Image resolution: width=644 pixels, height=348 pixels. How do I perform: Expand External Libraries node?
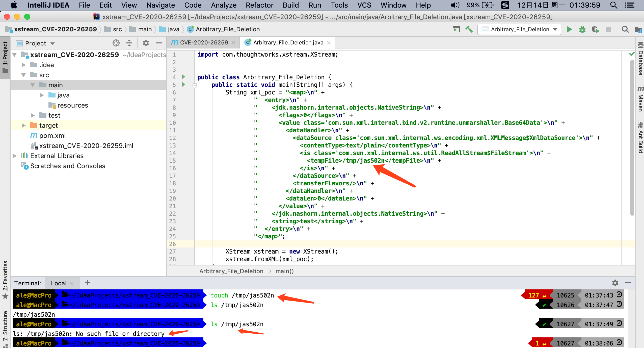(15, 156)
